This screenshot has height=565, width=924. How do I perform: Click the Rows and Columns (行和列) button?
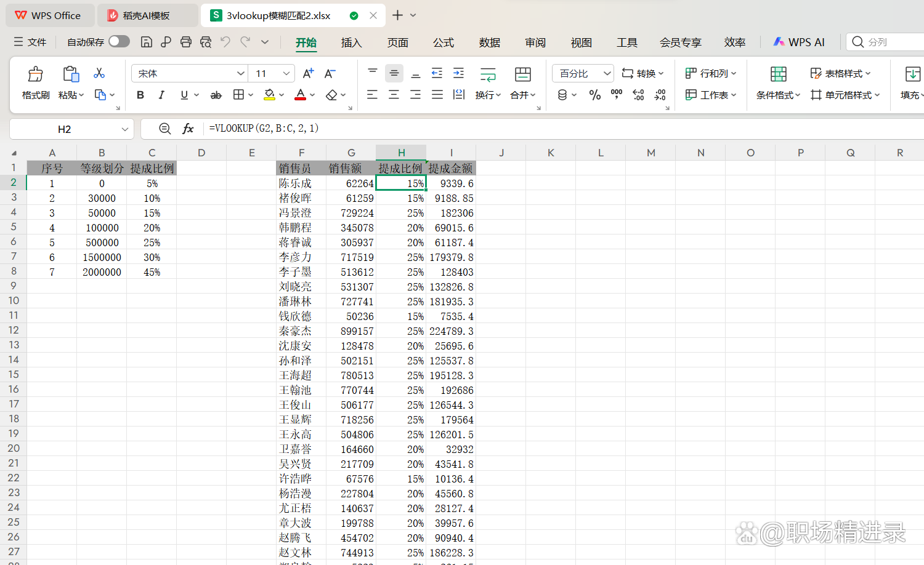click(711, 73)
